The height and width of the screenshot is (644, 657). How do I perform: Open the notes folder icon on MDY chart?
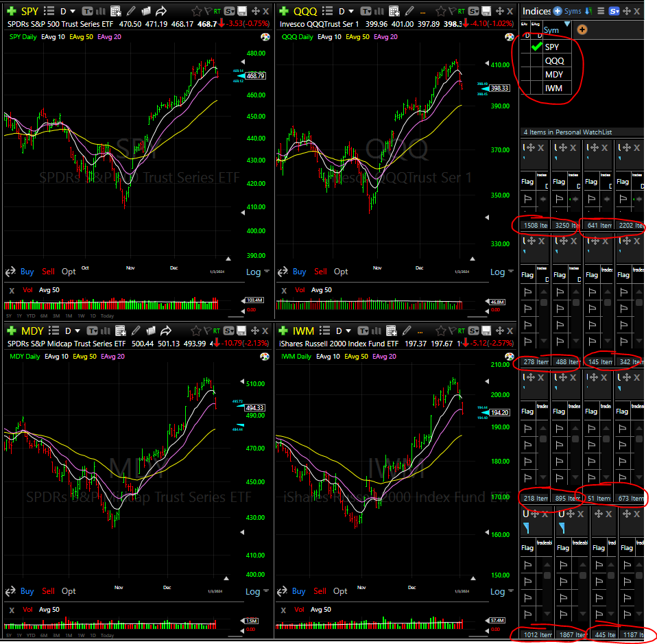[151, 331]
